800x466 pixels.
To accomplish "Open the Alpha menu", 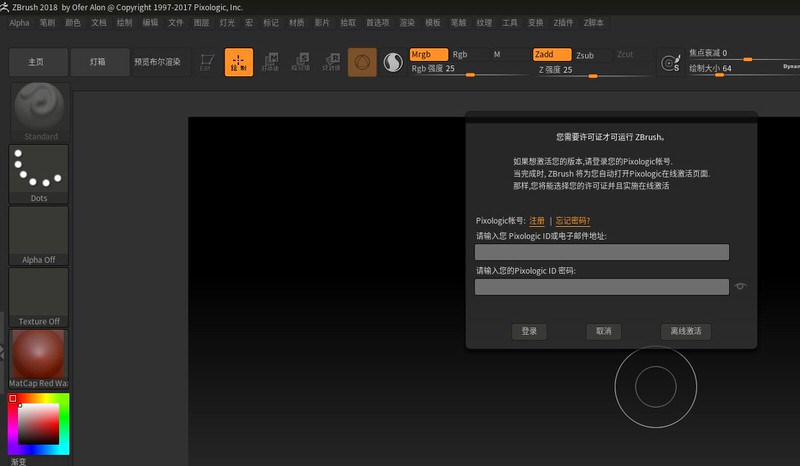I will pyautogui.click(x=19, y=23).
